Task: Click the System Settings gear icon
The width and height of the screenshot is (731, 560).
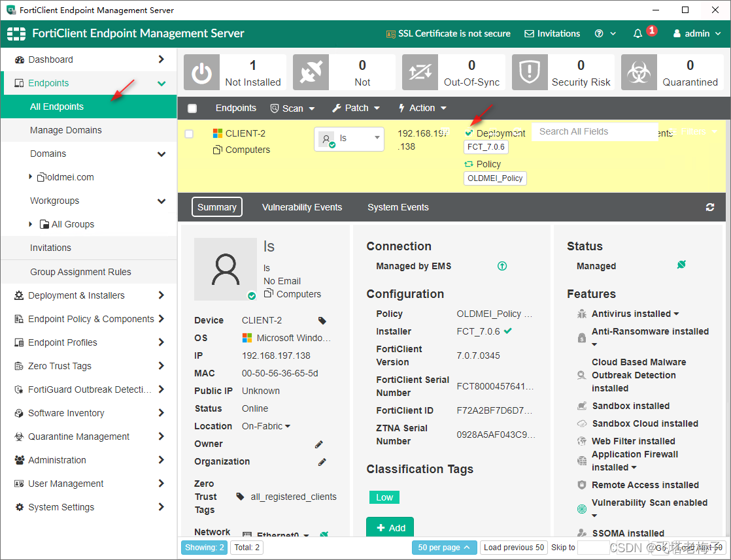Action: click(x=19, y=507)
